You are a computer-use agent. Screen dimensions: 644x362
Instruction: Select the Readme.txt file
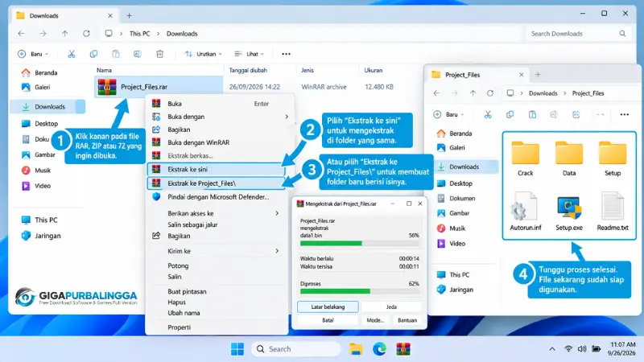coord(613,211)
